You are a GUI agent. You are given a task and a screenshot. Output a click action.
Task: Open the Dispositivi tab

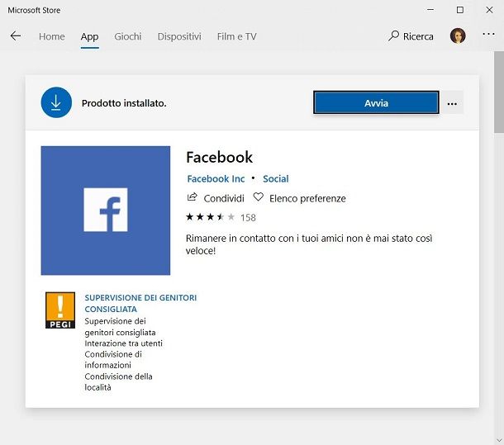179,36
